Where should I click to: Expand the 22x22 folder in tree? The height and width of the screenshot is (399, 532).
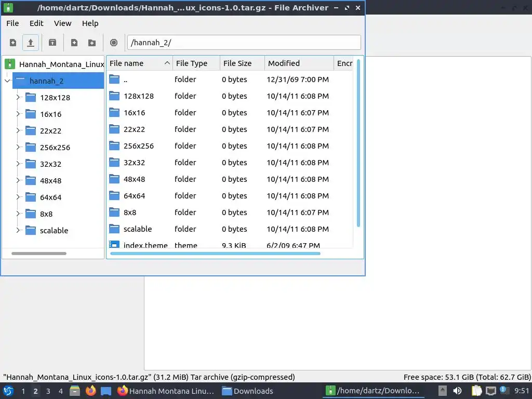(18, 130)
